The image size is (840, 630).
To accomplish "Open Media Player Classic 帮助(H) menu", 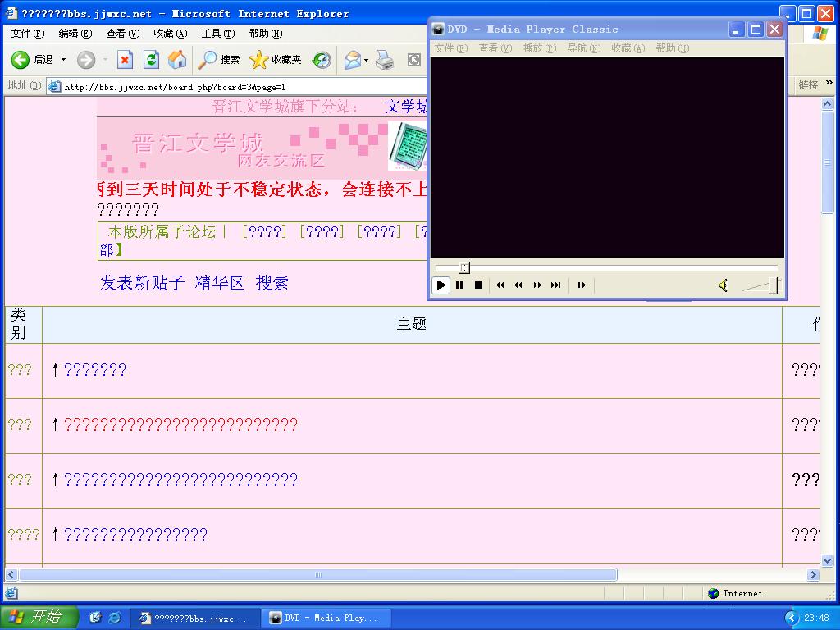I will pos(673,48).
